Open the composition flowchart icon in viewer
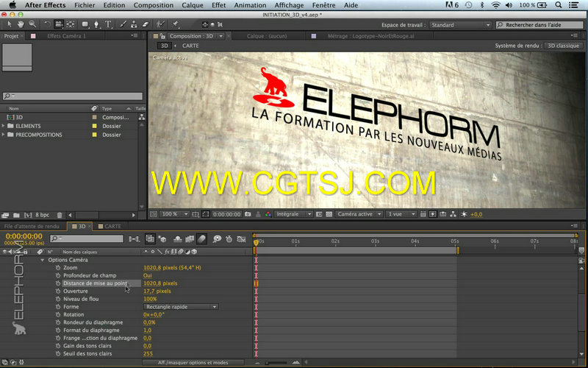Image resolution: width=588 pixels, height=368 pixels. point(453,214)
